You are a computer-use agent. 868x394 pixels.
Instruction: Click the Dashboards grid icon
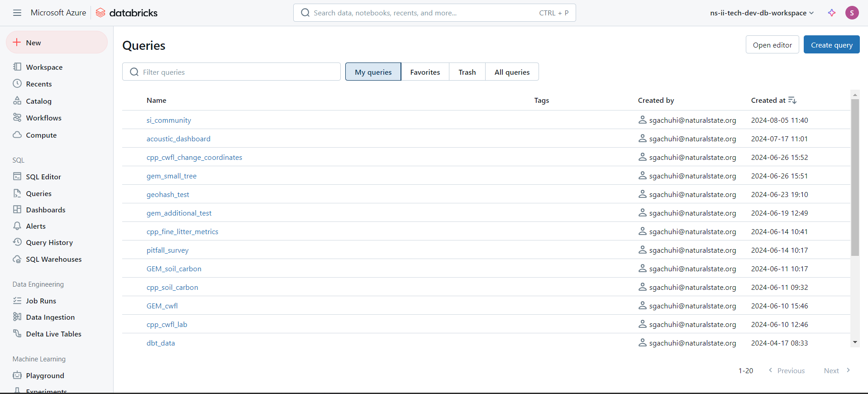point(17,209)
